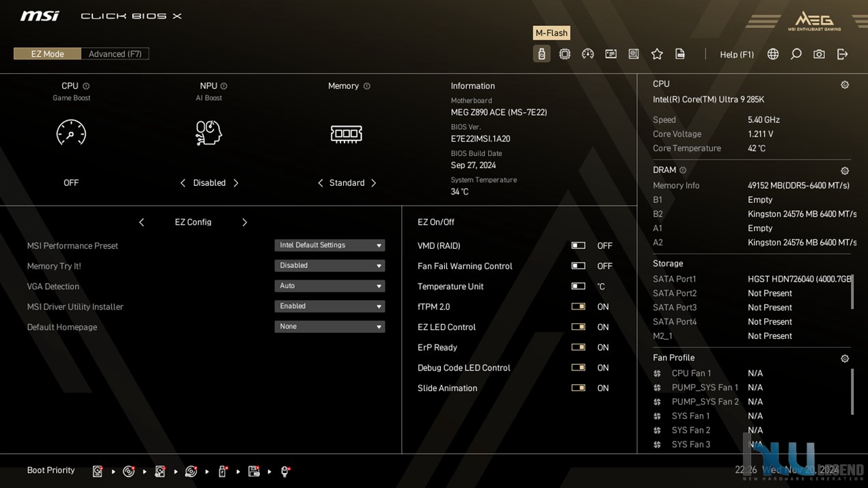Go to next page after EZ Config
Screen dimensions: 868x488
coord(244,222)
